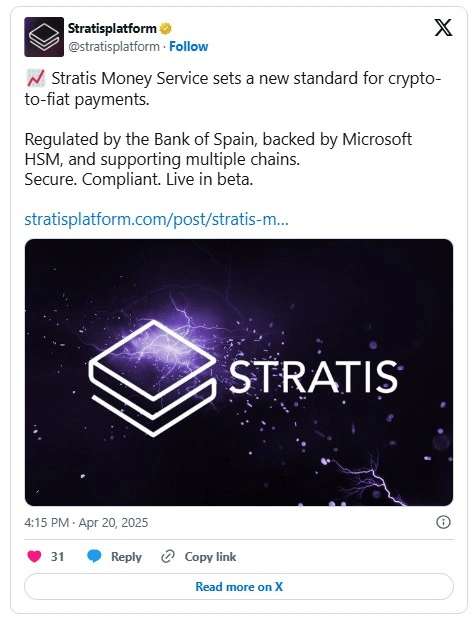The height and width of the screenshot is (625, 476).
Task: Open the Stratisplatform profile avatar
Action: coord(44,37)
